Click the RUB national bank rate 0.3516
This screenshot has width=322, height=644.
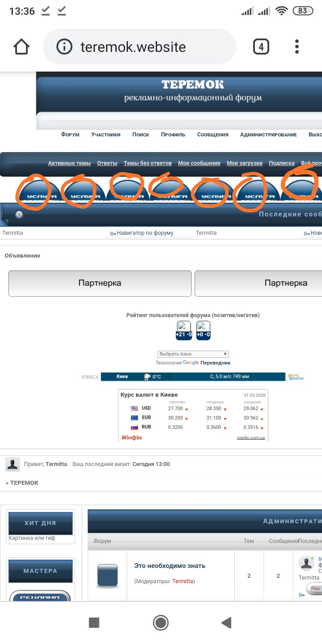pos(251,427)
